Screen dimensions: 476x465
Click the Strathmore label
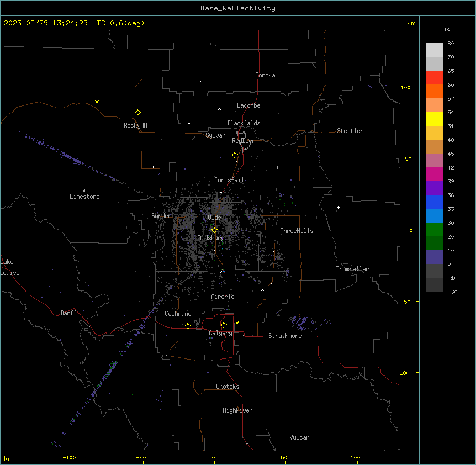(x=285, y=336)
